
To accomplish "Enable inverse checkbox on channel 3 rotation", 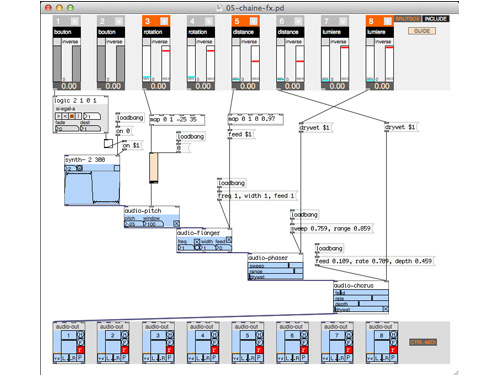I will pyautogui.click(x=146, y=42).
